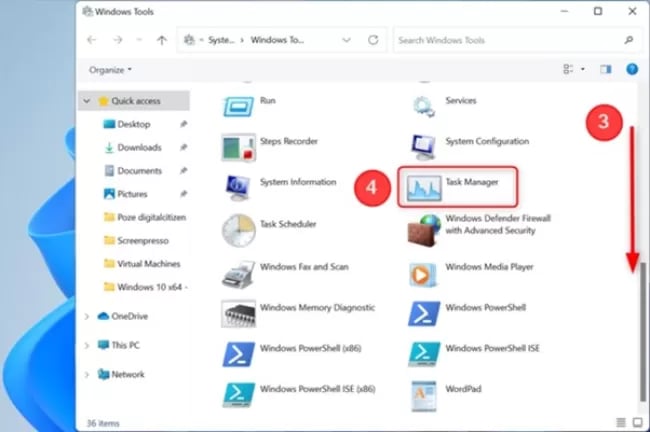Launch Steps Recorder icon
The image size is (650, 432).
point(238,147)
